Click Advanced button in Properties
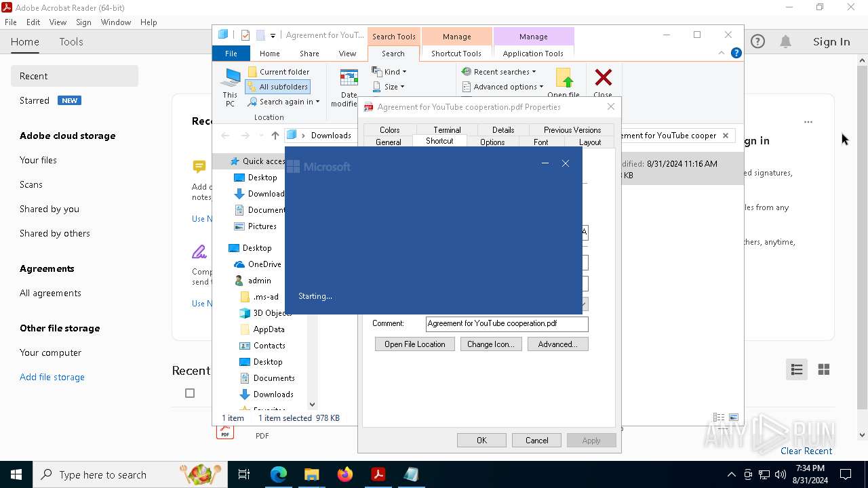The height and width of the screenshot is (488, 868). pos(557,344)
